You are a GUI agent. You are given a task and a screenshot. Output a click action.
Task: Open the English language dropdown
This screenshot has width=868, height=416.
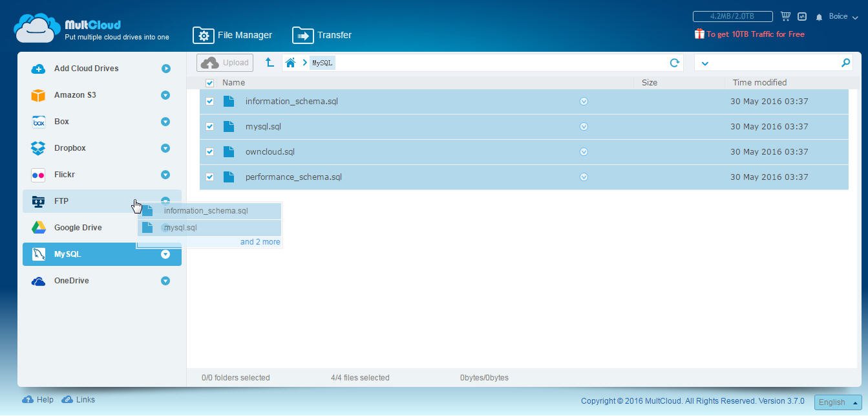pyautogui.click(x=838, y=402)
